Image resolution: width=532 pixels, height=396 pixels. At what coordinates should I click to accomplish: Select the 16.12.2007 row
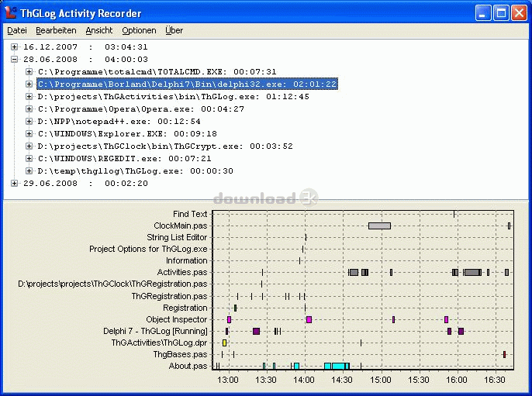point(85,46)
